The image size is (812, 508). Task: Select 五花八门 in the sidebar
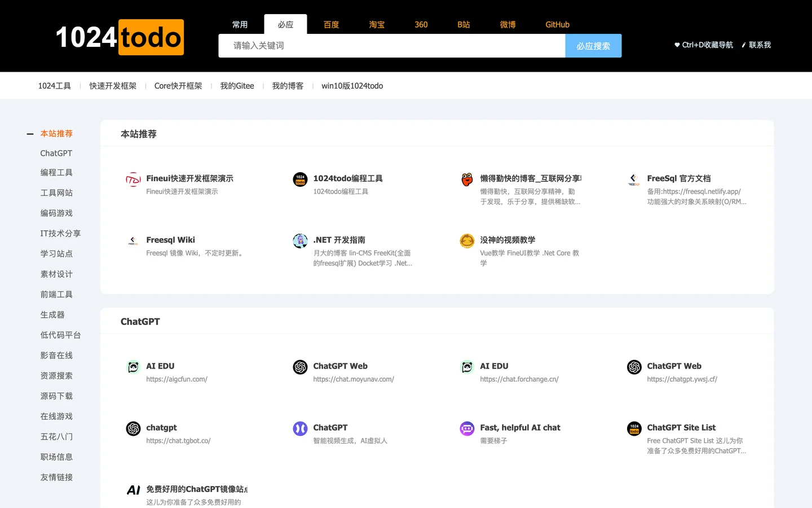tap(56, 437)
